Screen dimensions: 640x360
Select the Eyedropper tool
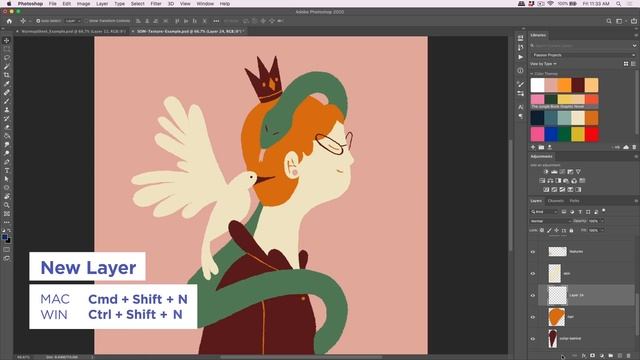pyautogui.click(x=7, y=84)
